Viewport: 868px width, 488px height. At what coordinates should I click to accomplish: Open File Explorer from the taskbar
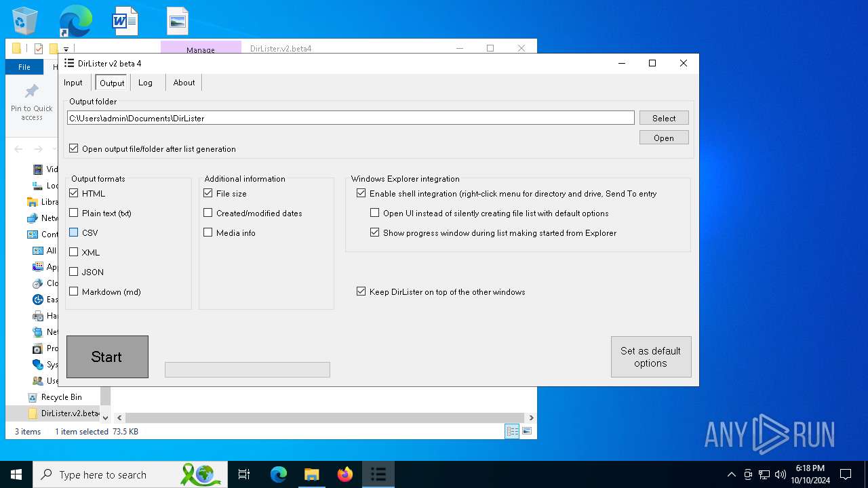[x=311, y=474]
